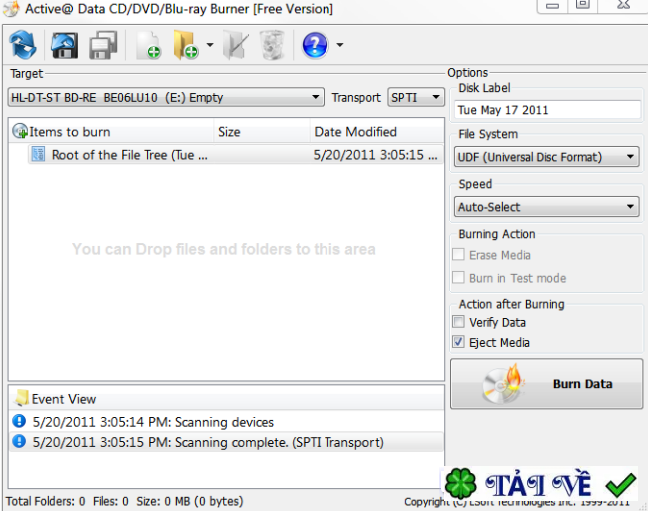Click the document icon of Root row
648x511 pixels.
tap(38, 154)
